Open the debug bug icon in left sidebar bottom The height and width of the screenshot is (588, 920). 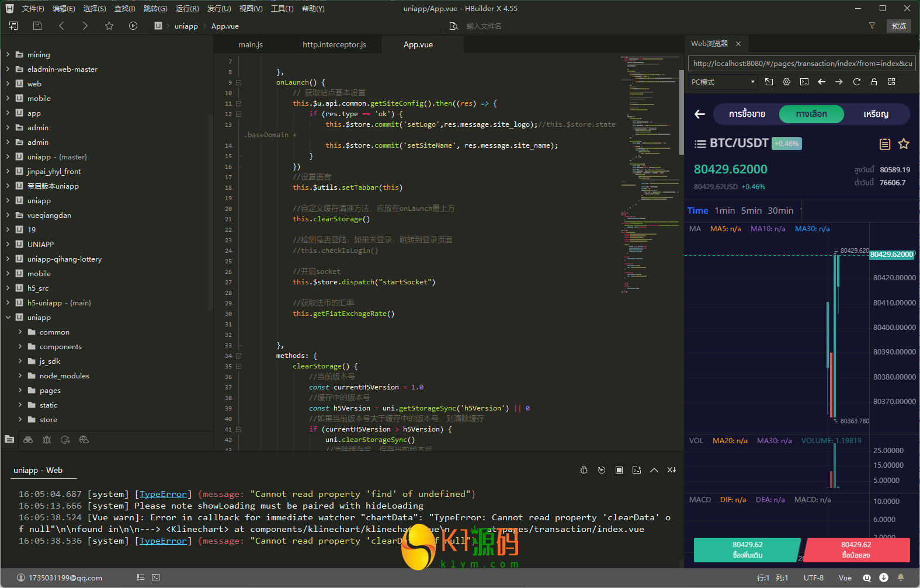(47, 440)
